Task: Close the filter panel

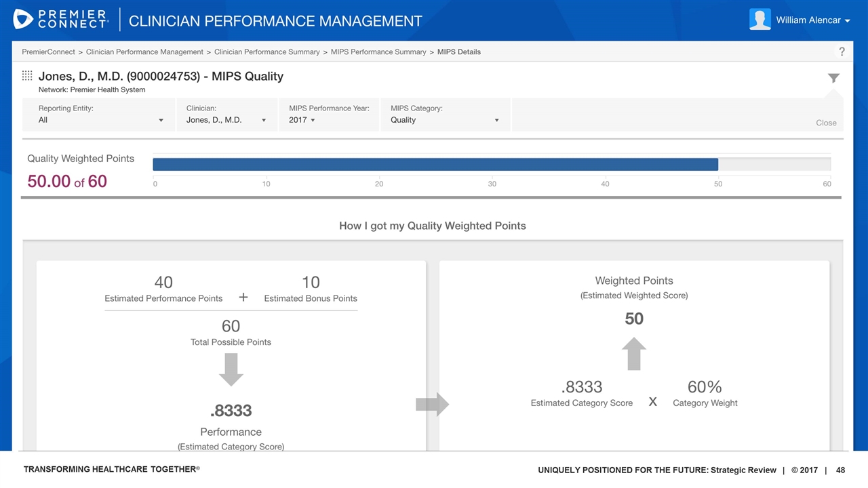Action: 826,123
